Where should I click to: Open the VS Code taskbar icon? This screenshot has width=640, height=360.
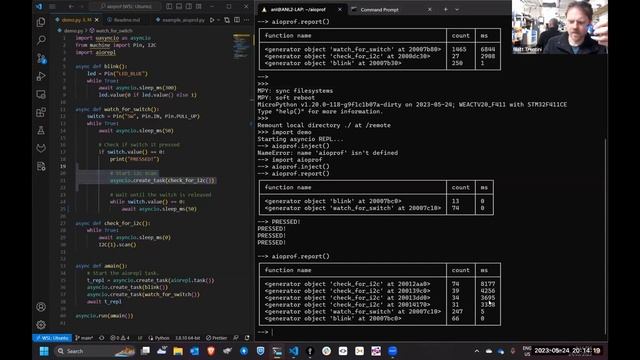(293, 351)
